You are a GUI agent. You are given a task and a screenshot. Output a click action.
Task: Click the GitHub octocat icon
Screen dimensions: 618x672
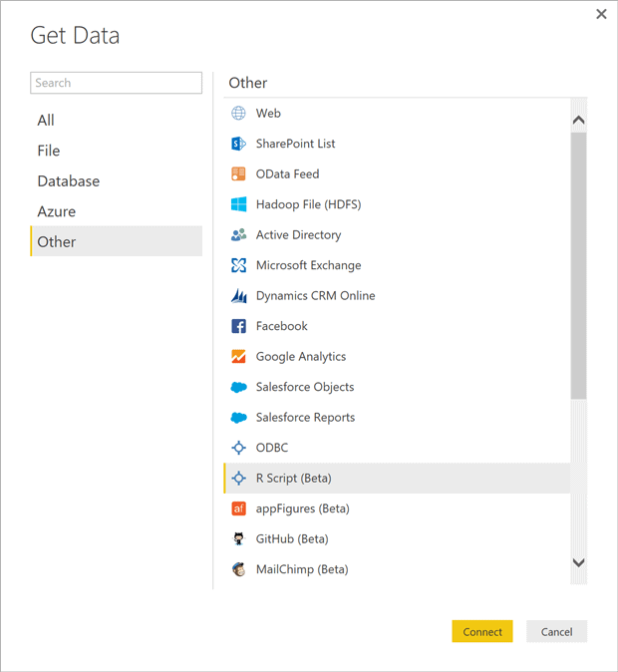(x=238, y=539)
